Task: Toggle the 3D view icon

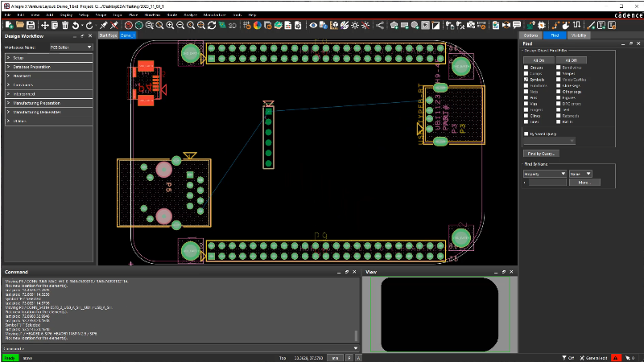Action: 231,25
